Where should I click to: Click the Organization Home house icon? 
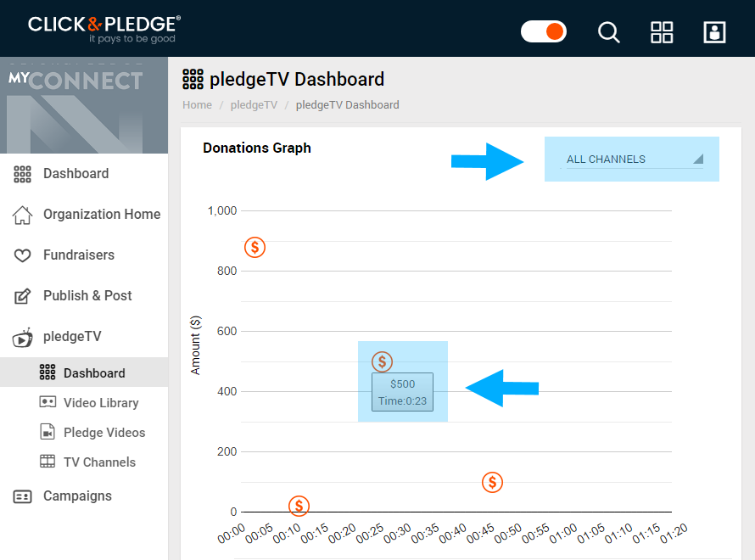coord(22,215)
